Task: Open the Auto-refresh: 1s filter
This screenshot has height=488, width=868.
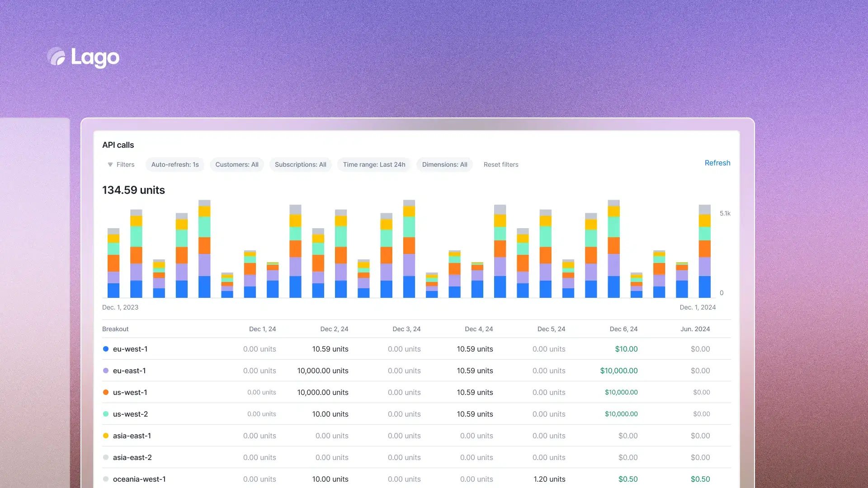Action: 175,164
